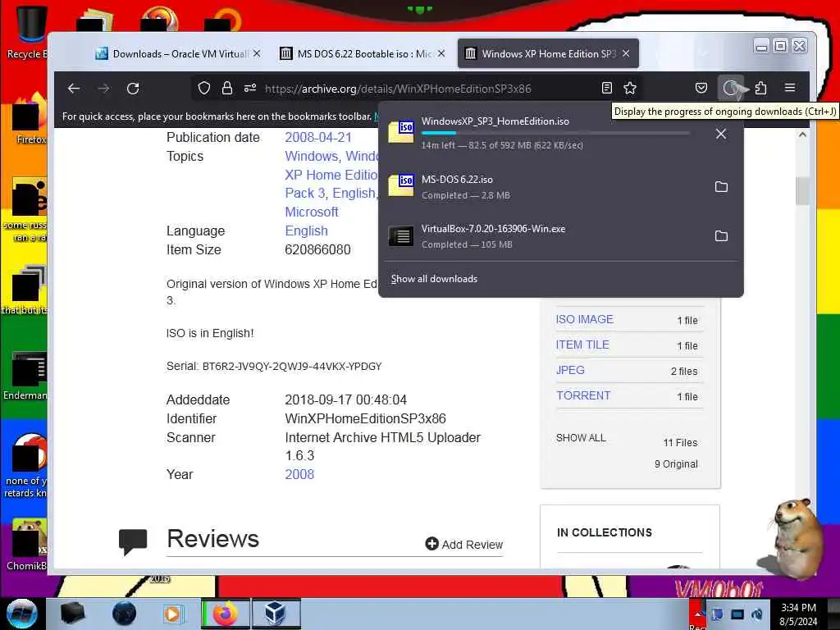The width and height of the screenshot is (840, 630).
Task: Reload the current archive.org page
Action: pos(133,89)
